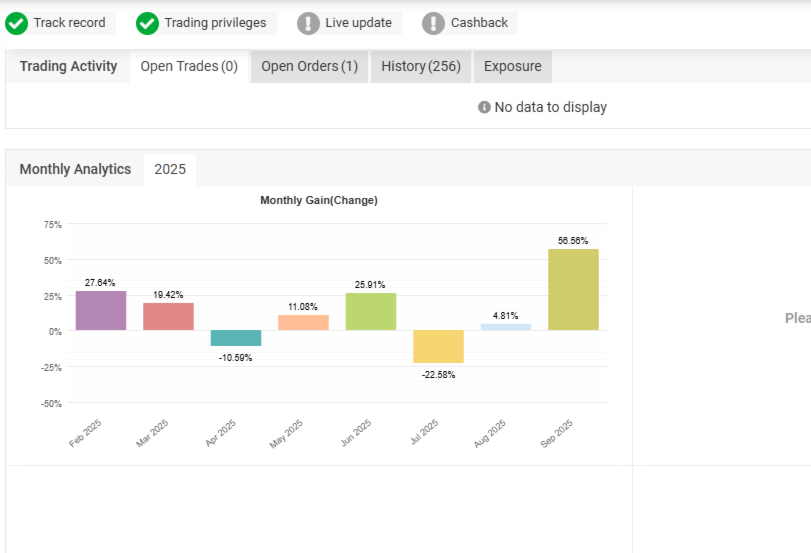Click the green Trading privileges checkmark icon
The image size is (811, 553).
148,23
